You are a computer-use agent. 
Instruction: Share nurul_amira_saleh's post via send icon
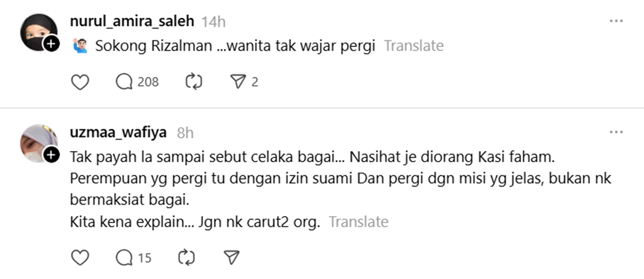pyautogui.click(x=237, y=82)
